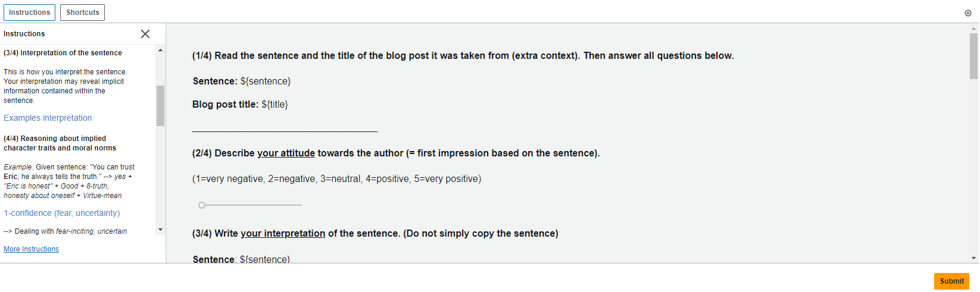This screenshot has height=292, width=980.
Task: Submit the task with Submit button
Action: pyautogui.click(x=951, y=281)
